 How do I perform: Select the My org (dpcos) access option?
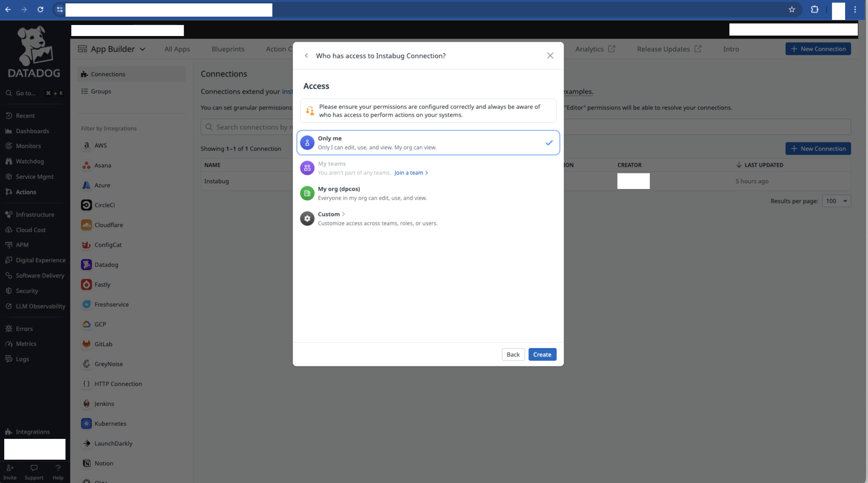pyautogui.click(x=428, y=193)
